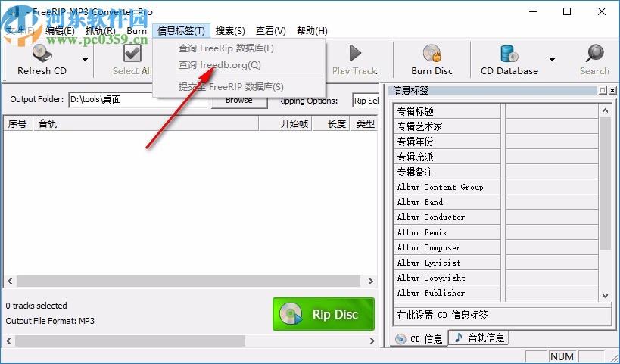Click the 音轨 column header

(146, 123)
